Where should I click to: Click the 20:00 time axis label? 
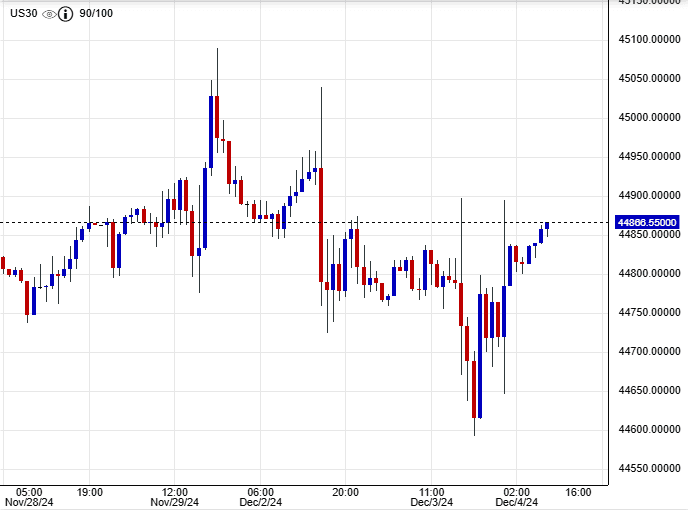(346, 492)
